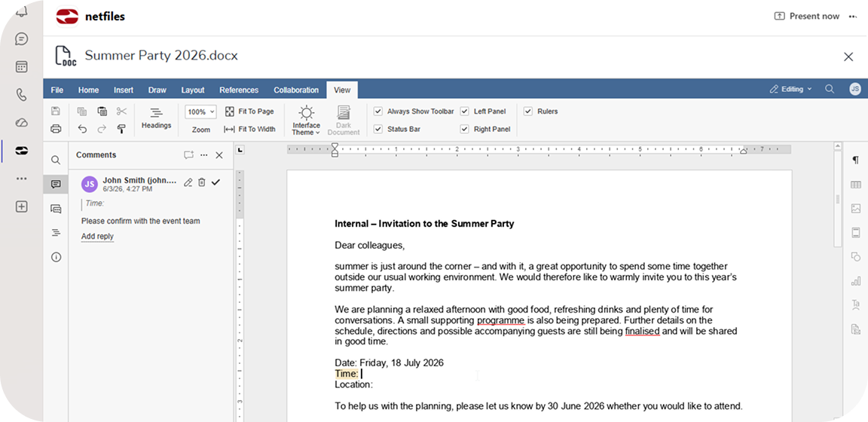Click the Copy icon in toolbar
This screenshot has width=868, height=422.
pyautogui.click(x=82, y=112)
